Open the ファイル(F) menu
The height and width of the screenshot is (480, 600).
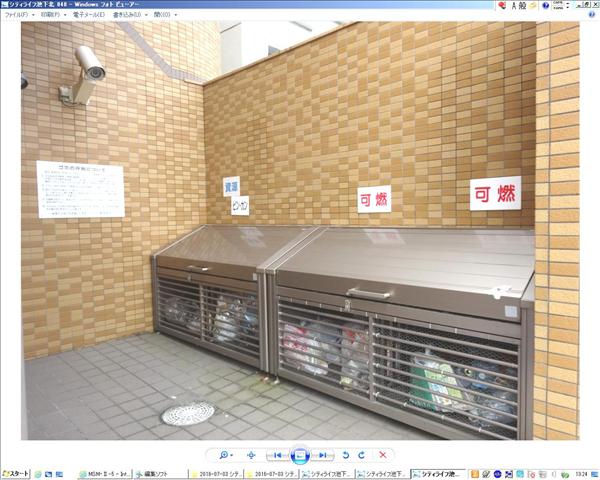pyautogui.click(x=16, y=15)
